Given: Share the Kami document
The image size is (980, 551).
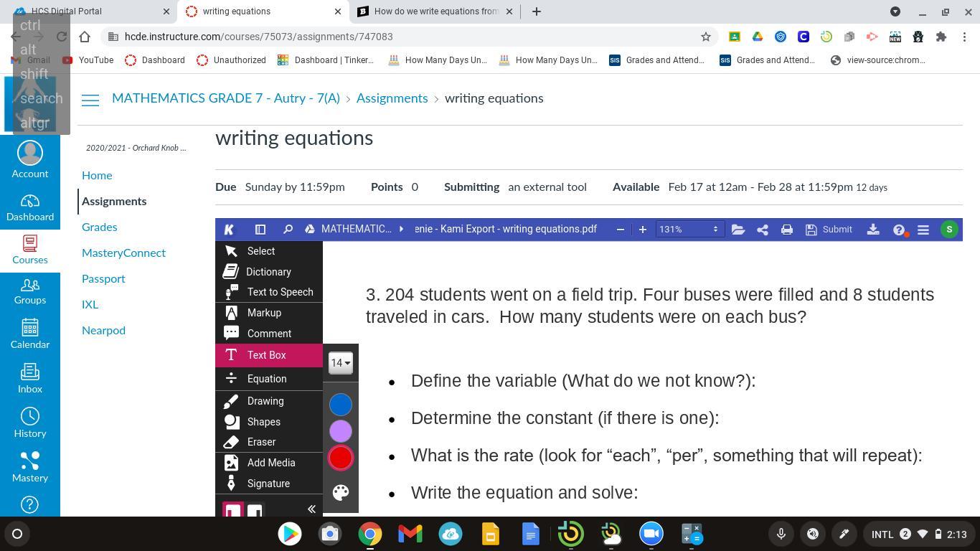Looking at the screenshot, I should (x=763, y=230).
